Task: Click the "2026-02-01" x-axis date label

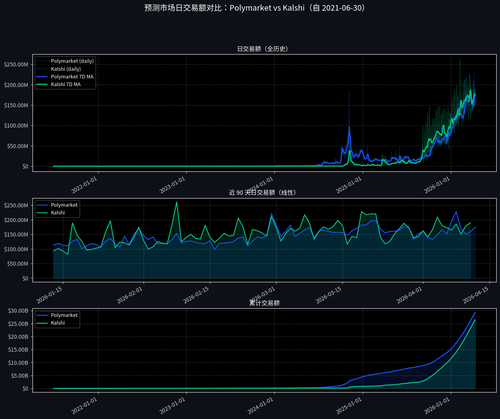Action: (x=129, y=295)
